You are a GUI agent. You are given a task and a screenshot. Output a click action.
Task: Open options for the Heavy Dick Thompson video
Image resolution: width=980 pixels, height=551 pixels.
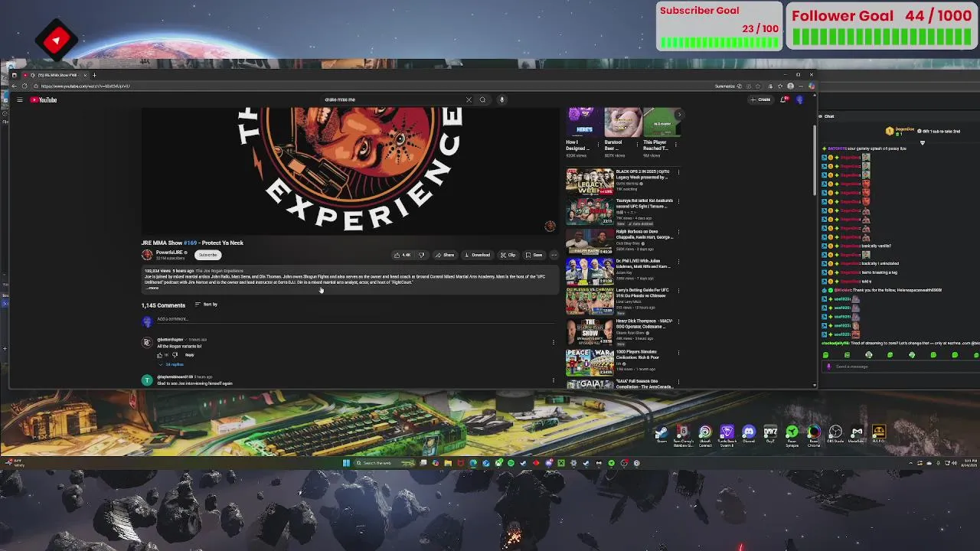coord(678,323)
